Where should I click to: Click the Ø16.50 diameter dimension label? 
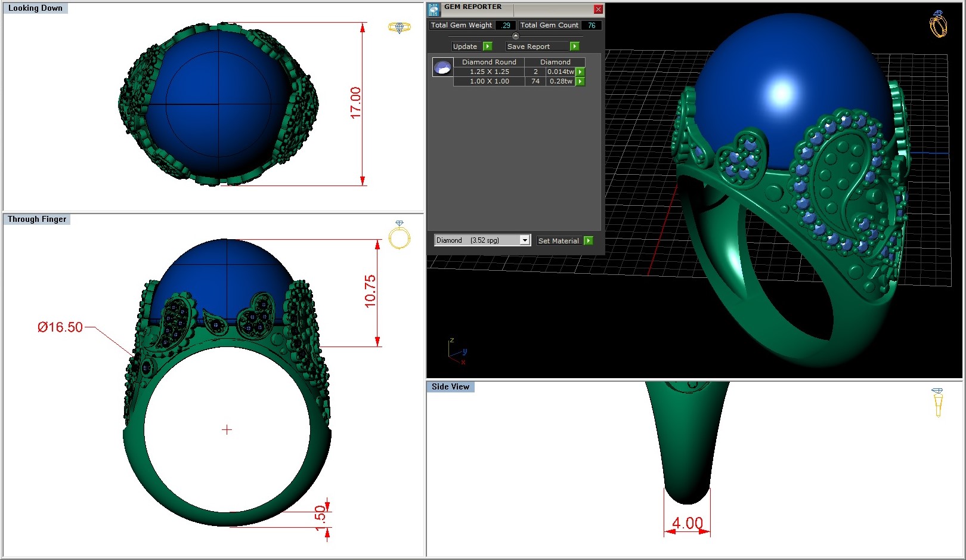click(x=60, y=327)
